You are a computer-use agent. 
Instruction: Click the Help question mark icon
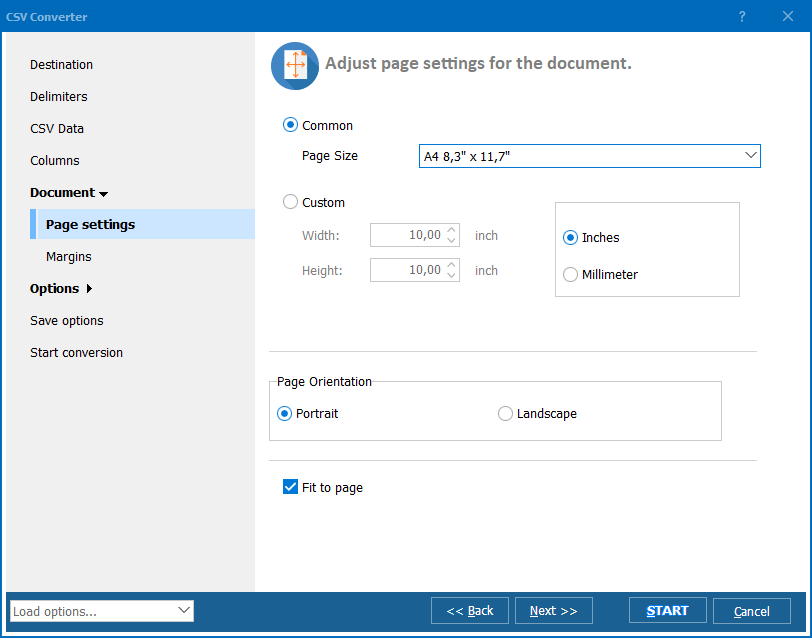(x=742, y=16)
